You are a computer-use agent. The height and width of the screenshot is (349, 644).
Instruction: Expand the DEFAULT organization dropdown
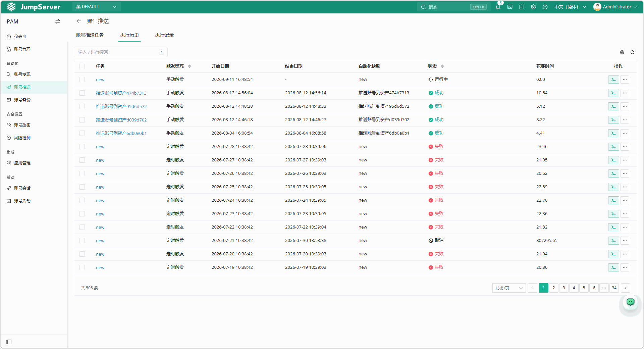point(96,7)
